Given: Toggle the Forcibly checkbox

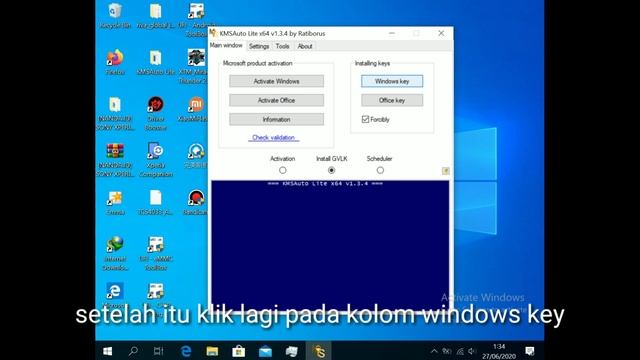Looking at the screenshot, I should [x=365, y=119].
